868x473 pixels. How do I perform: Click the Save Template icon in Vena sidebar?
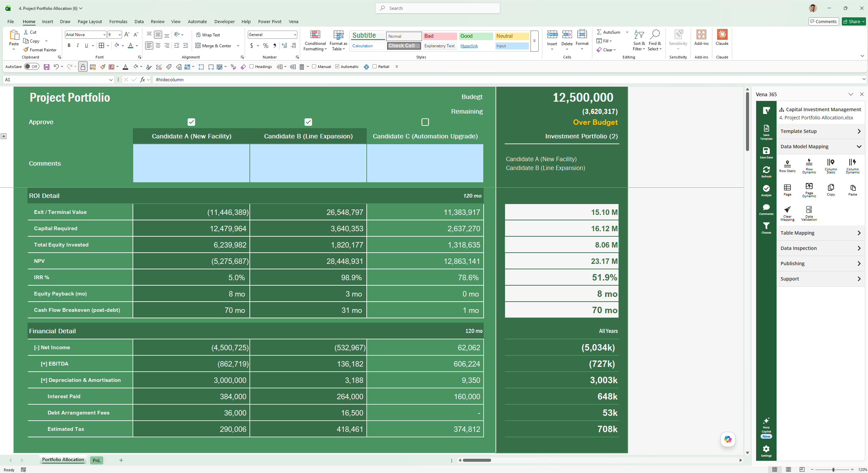click(766, 132)
